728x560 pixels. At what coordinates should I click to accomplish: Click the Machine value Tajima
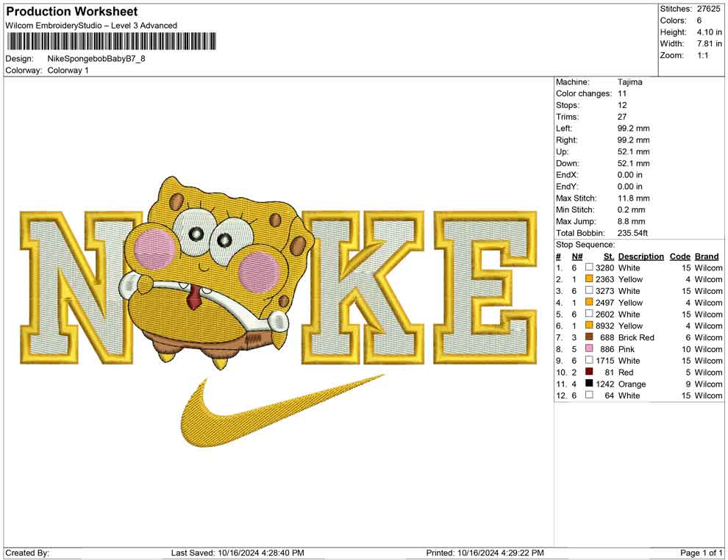[x=630, y=82]
